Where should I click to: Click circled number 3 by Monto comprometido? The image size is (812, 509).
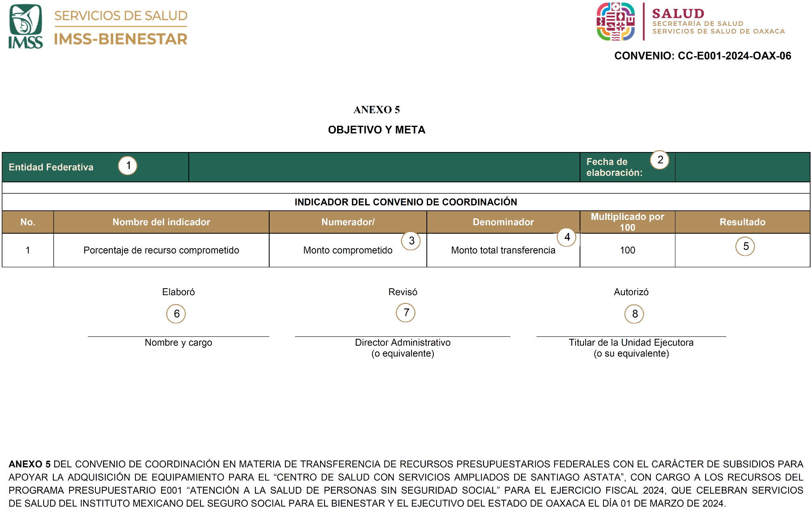[411, 241]
